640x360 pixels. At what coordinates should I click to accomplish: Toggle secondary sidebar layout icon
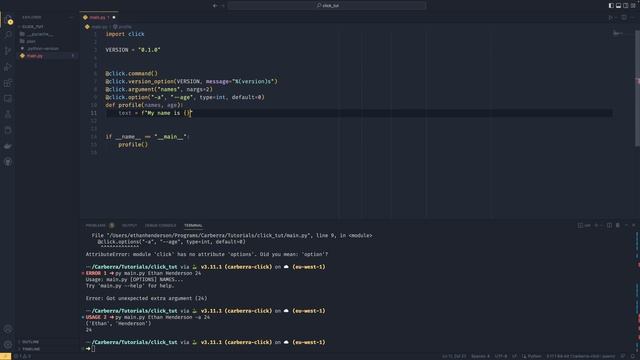click(x=626, y=5)
